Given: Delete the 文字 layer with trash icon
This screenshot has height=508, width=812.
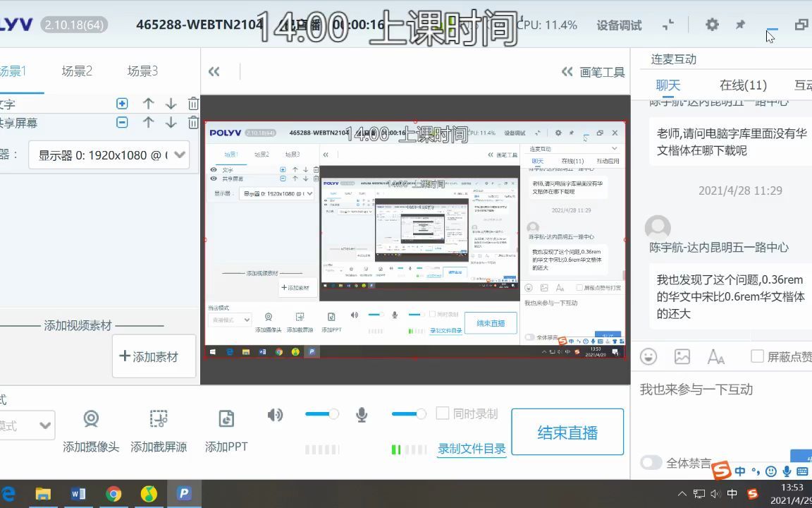Looking at the screenshot, I should pyautogui.click(x=193, y=103).
